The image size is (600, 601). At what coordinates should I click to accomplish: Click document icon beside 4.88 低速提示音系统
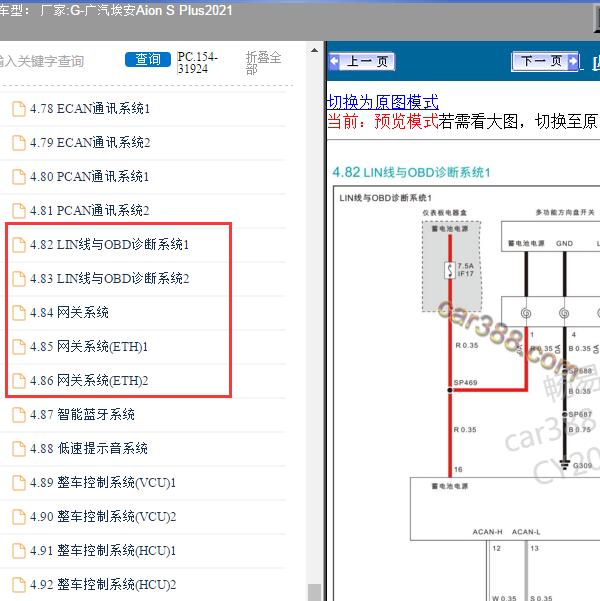click(x=18, y=448)
